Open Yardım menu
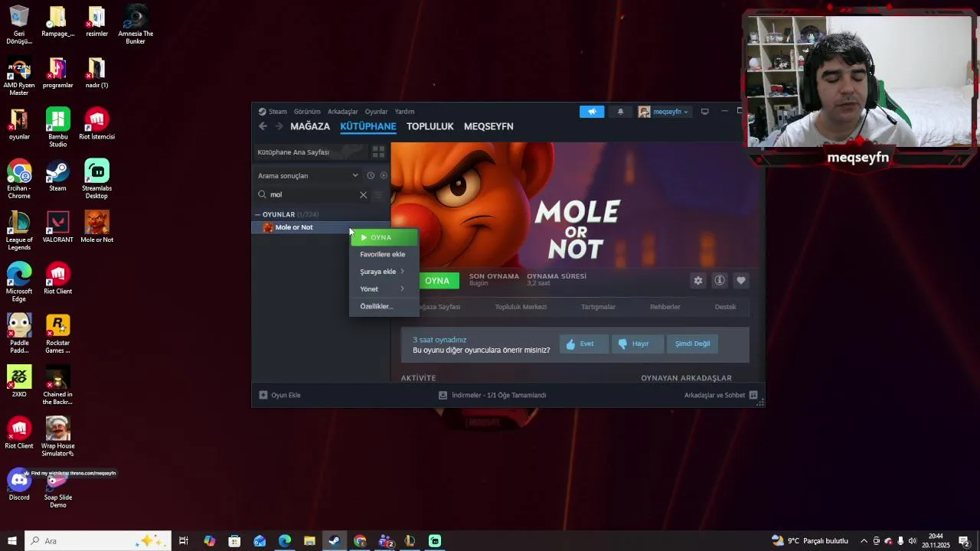Viewport: 980px width, 551px height. tap(404, 112)
